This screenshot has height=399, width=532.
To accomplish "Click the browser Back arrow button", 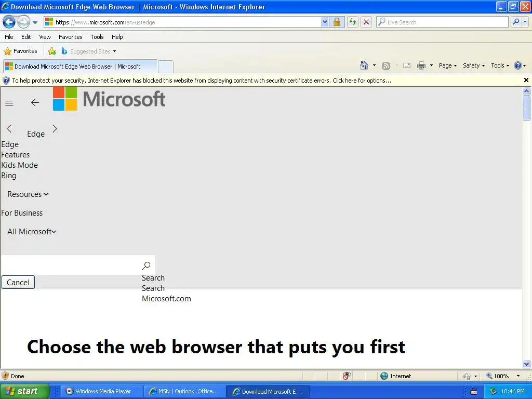I will (x=9, y=22).
